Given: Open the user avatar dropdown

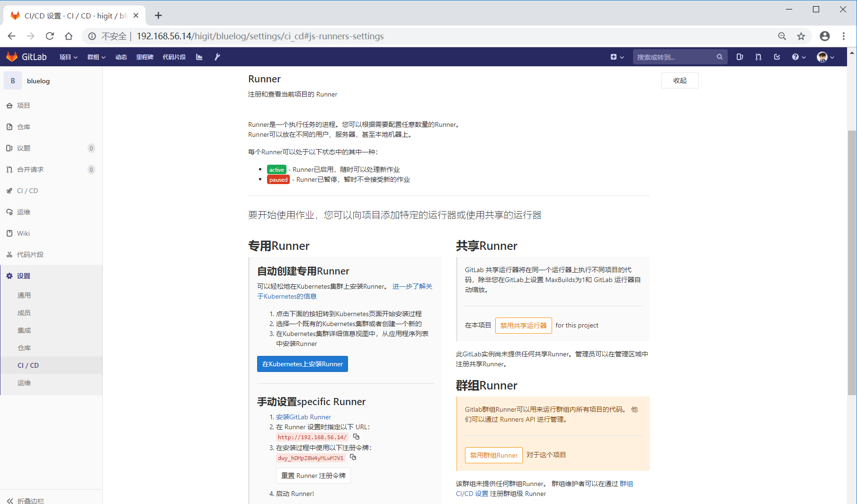Looking at the screenshot, I should point(826,57).
